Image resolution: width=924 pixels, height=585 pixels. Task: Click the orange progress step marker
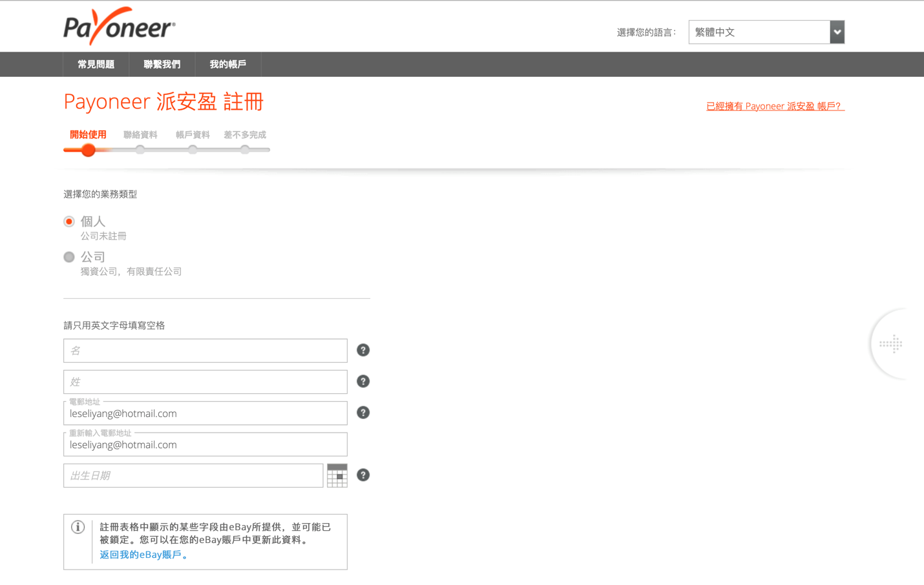point(89,150)
